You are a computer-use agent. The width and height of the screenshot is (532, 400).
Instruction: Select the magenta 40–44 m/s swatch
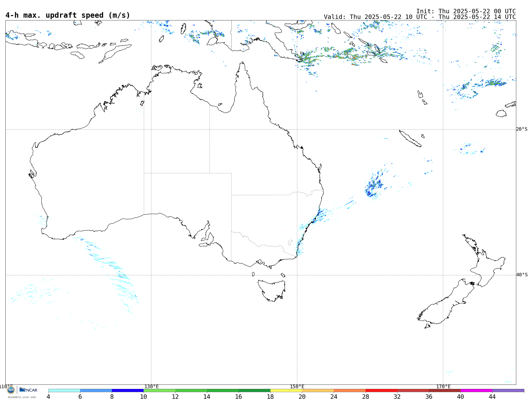click(476, 391)
